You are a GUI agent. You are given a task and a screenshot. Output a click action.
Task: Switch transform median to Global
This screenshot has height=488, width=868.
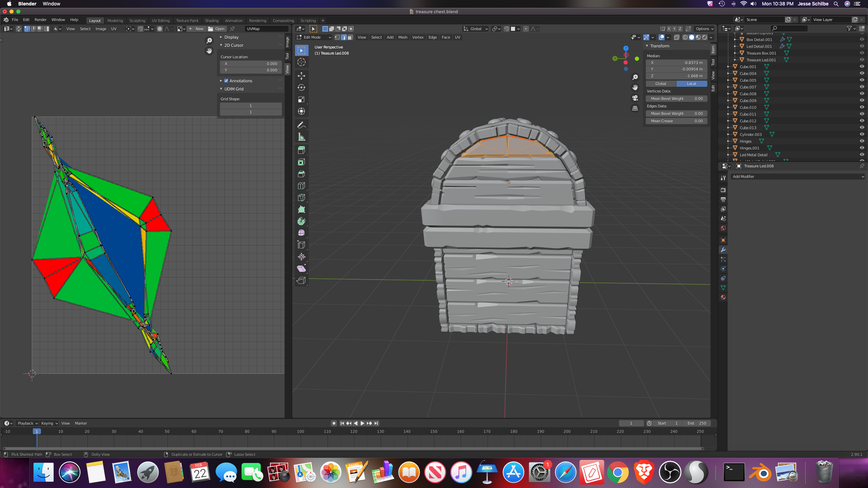pos(660,84)
